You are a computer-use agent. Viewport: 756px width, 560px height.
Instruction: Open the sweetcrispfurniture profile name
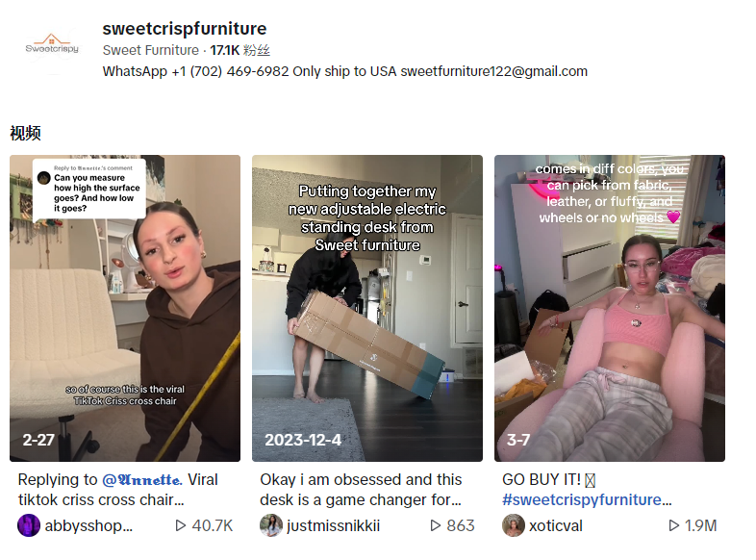pyautogui.click(x=184, y=29)
